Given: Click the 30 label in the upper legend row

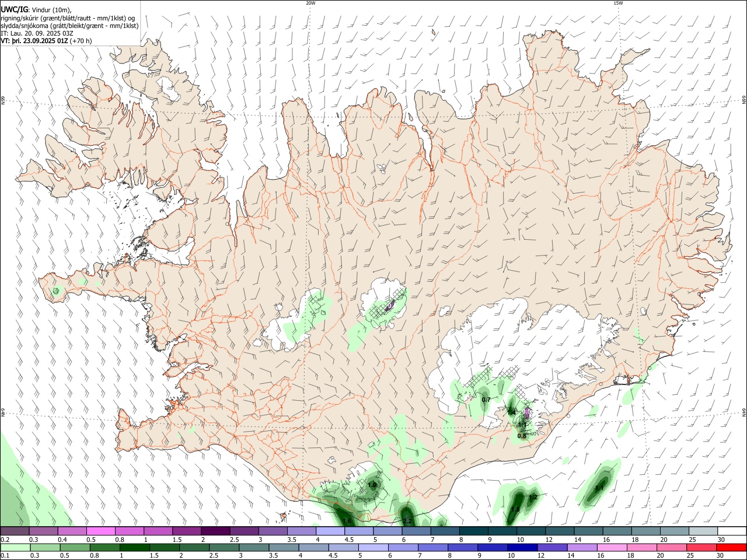Looking at the screenshot, I should coord(721,540).
